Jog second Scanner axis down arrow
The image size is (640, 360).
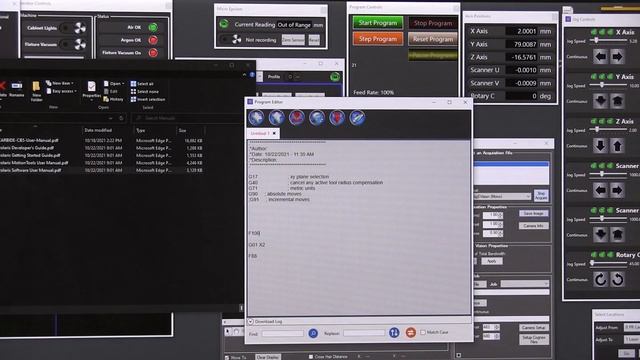(x=600, y=235)
